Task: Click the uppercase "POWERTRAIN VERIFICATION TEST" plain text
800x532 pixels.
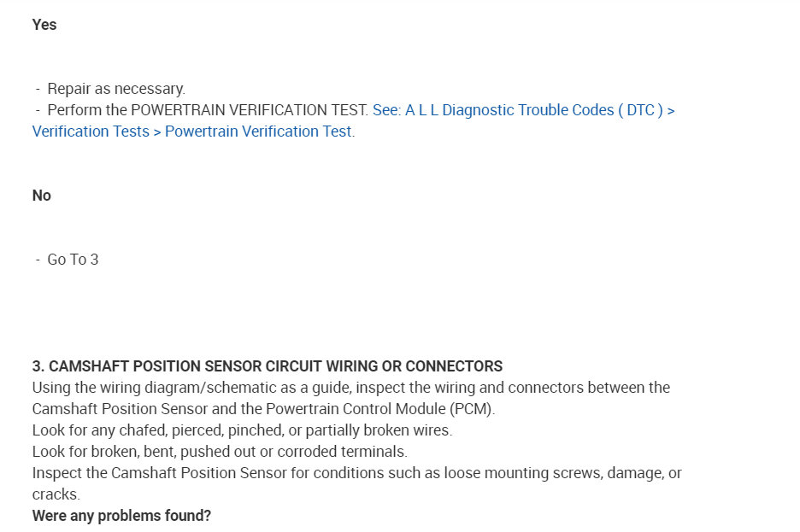Action: [x=250, y=110]
